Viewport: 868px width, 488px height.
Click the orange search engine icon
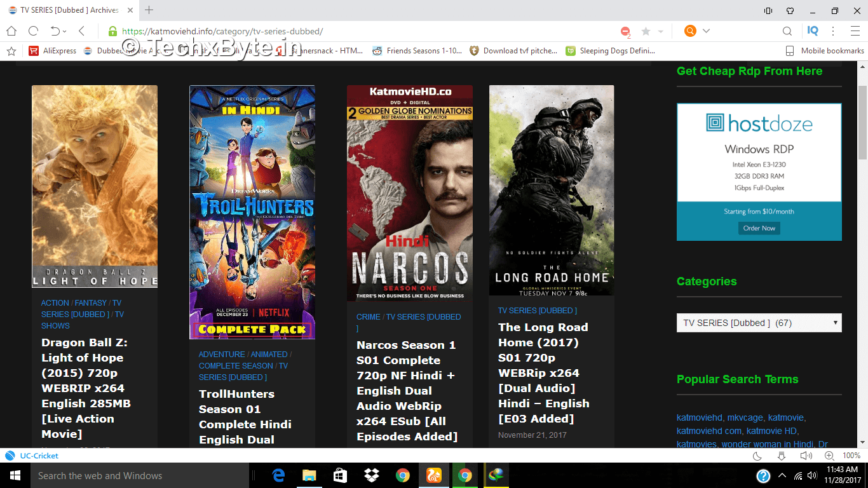pyautogui.click(x=690, y=31)
